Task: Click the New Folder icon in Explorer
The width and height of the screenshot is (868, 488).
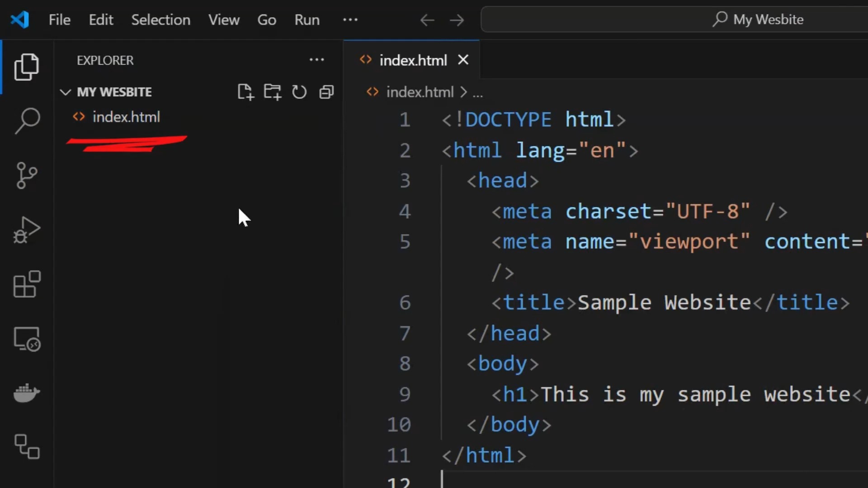Action: coord(272,92)
